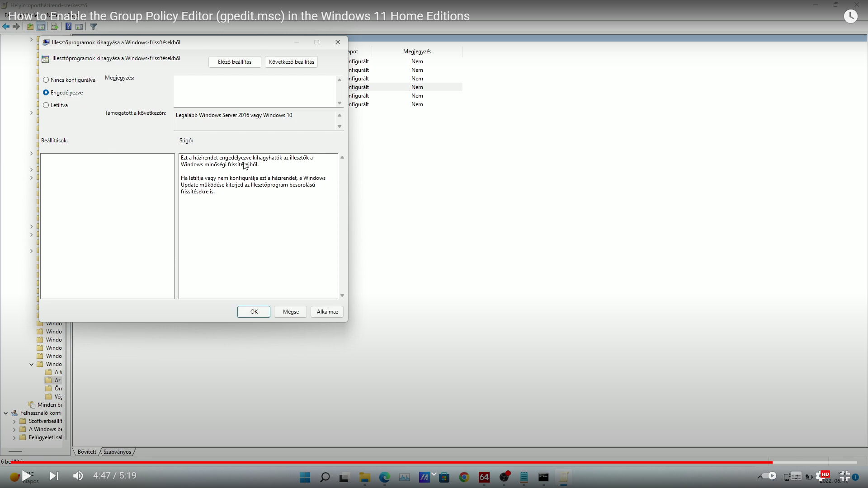Viewport: 868px width, 488px height.
Task: Click the Forward arrow in the toolbar
Action: 16,27
